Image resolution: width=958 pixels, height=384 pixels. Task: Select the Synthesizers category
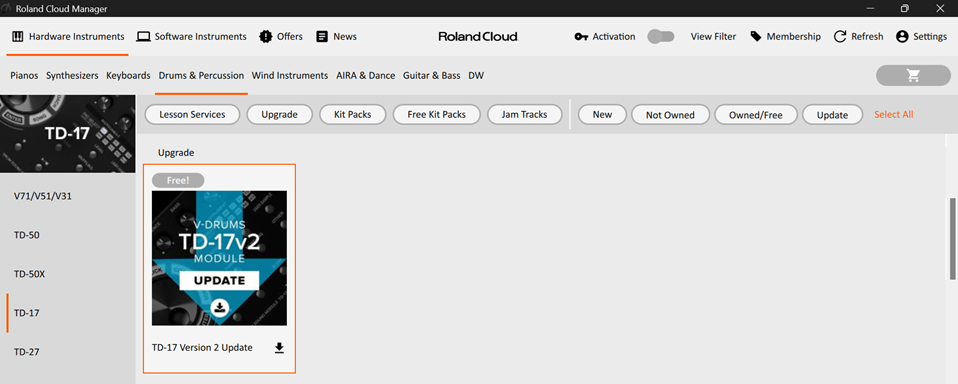pyautogui.click(x=72, y=76)
